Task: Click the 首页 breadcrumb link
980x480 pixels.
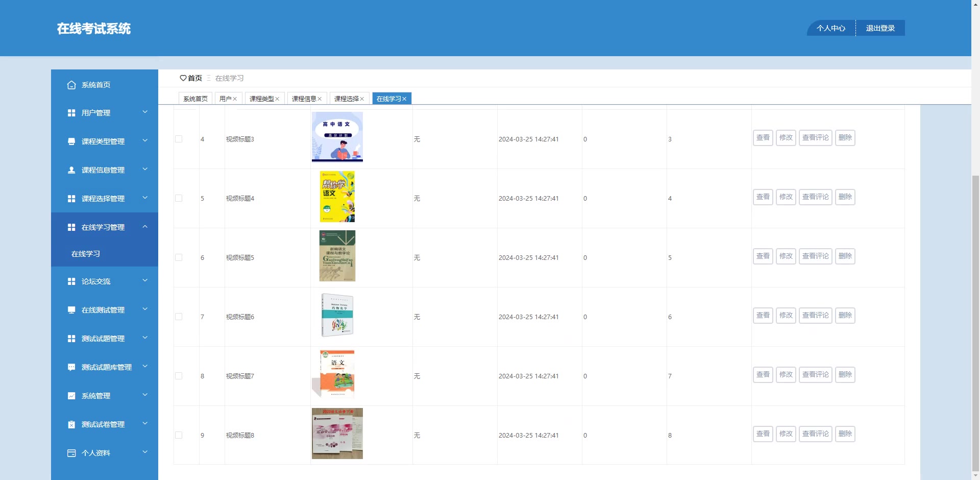Action: [195, 78]
